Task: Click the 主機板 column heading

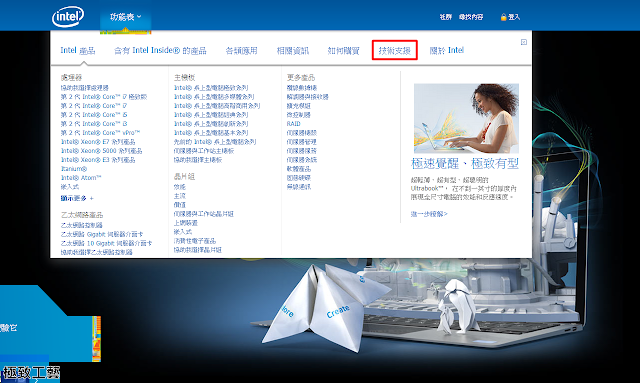Action: click(184, 77)
